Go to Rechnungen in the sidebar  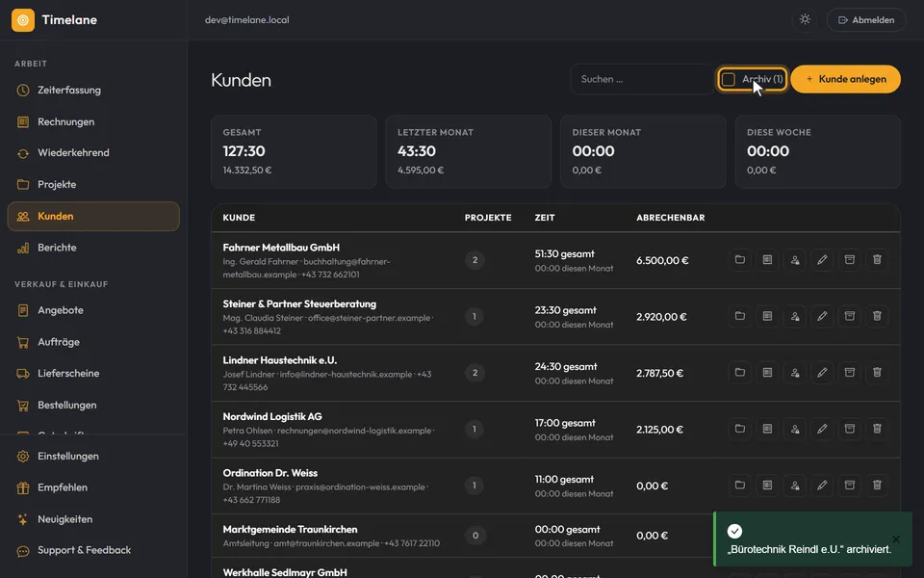click(x=93, y=122)
